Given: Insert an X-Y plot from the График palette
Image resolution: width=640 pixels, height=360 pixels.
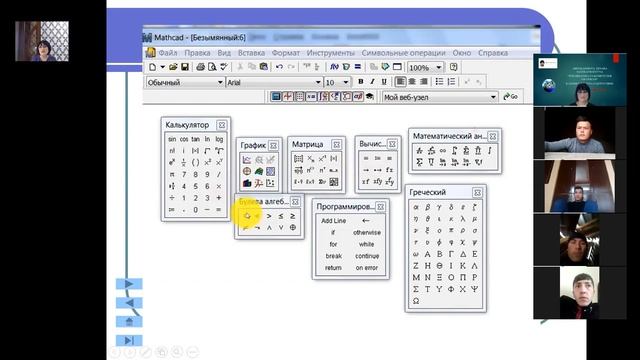Looking at the screenshot, I should [247, 160].
